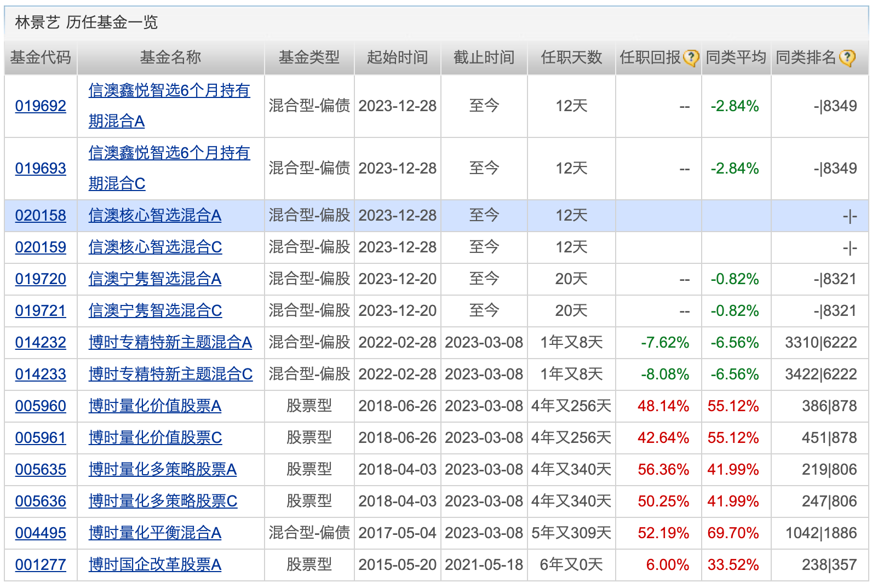The width and height of the screenshot is (872, 588).
Task: Click 2021-05-18 end date cell
Action: tap(484, 564)
